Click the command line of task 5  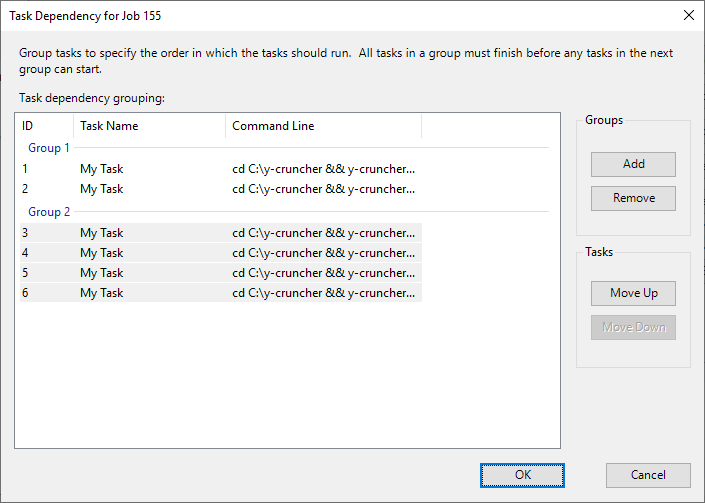[x=323, y=273]
